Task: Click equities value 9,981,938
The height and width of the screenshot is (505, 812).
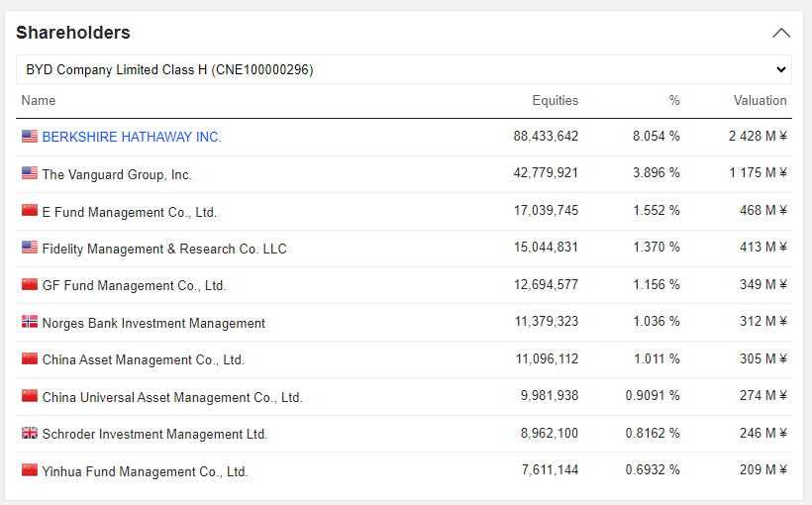Action: (550, 396)
